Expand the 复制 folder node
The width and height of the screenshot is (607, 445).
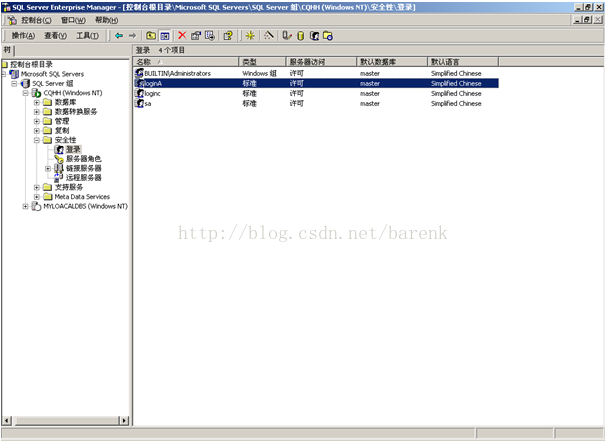pos(36,131)
